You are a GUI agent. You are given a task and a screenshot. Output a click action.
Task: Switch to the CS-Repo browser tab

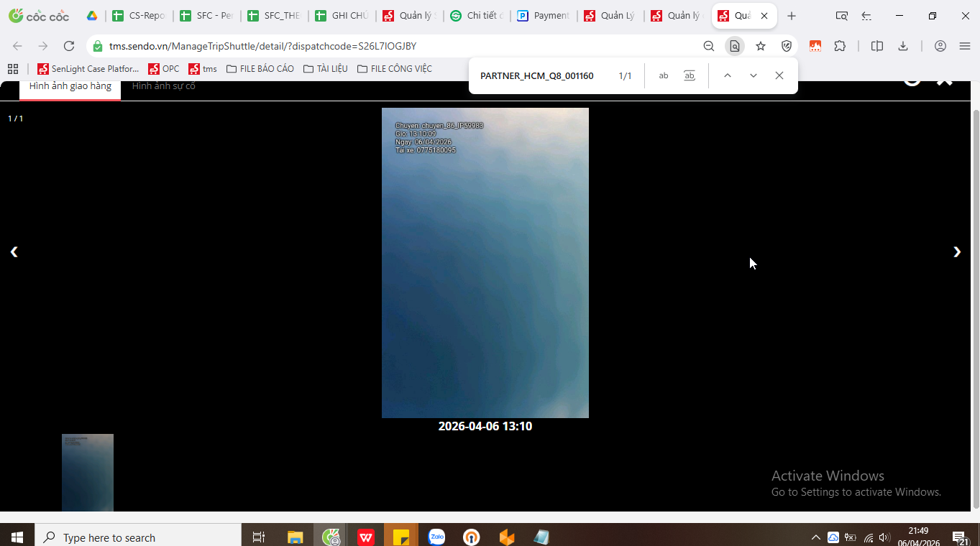tap(138, 16)
